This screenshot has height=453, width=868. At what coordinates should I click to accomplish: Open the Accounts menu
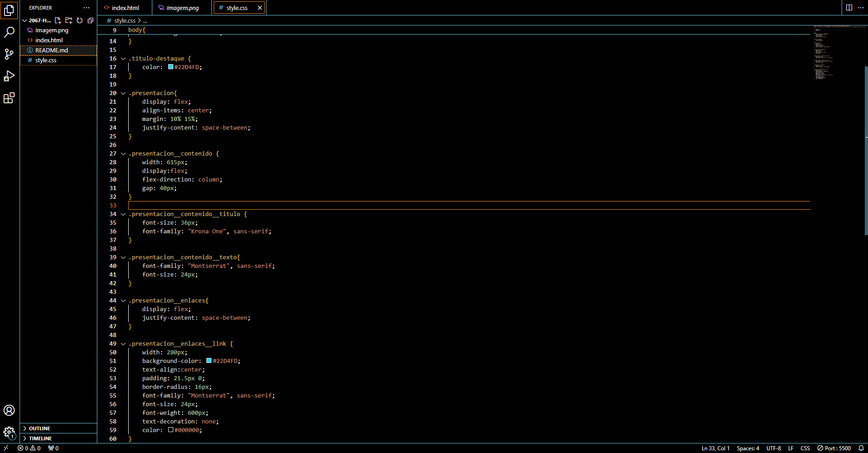[x=9, y=410]
